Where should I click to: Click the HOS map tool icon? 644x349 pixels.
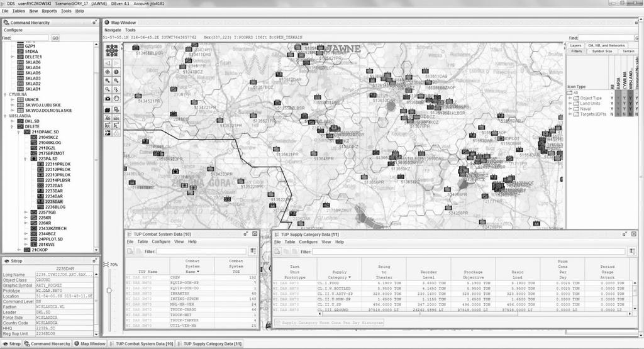(x=116, y=118)
